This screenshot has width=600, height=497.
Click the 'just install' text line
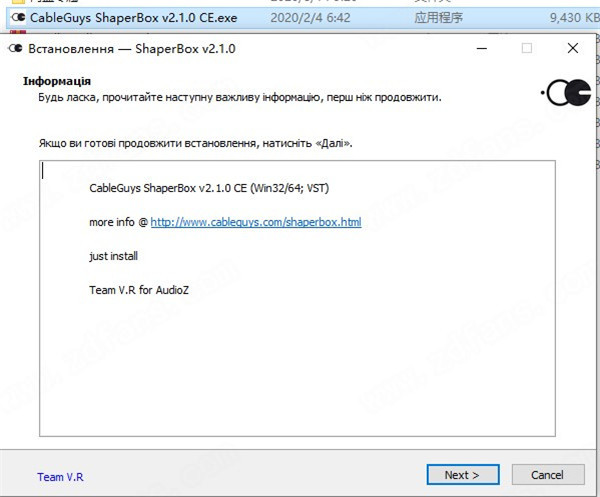[x=113, y=256]
